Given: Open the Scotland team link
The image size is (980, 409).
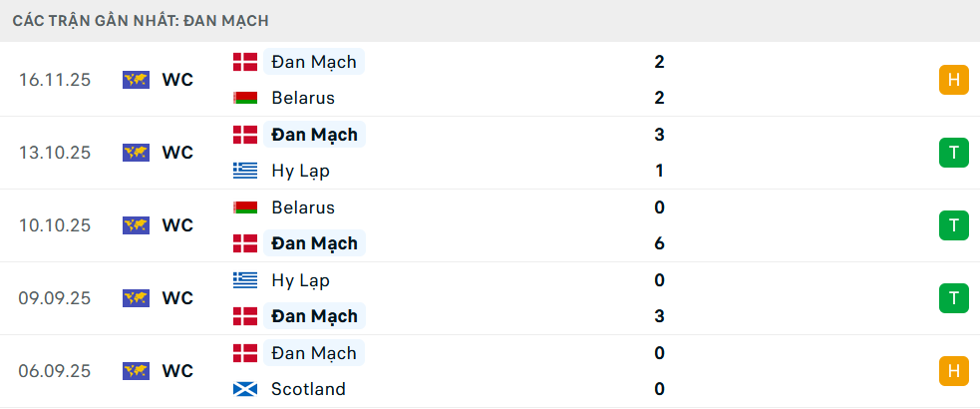Looking at the screenshot, I should coord(308,389).
